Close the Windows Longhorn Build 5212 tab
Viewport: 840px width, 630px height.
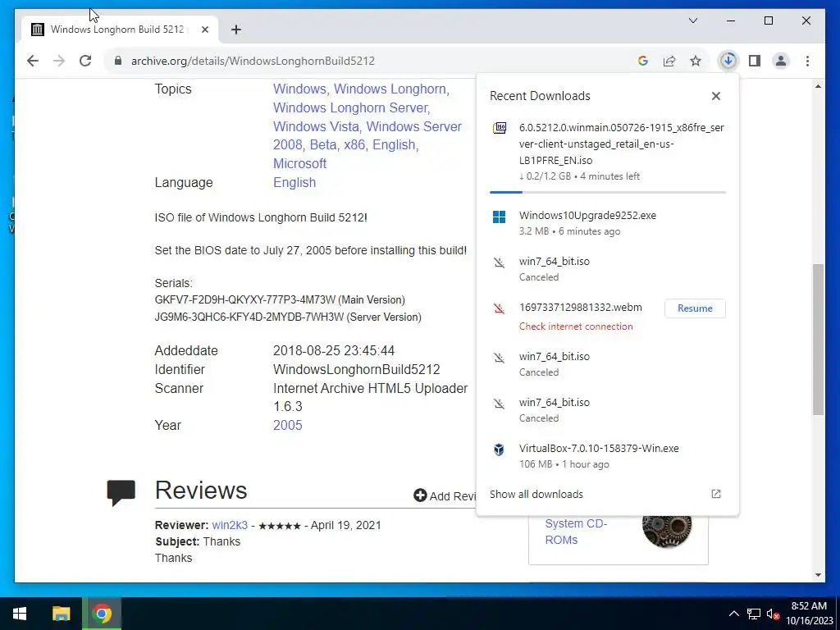(x=204, y=30)
